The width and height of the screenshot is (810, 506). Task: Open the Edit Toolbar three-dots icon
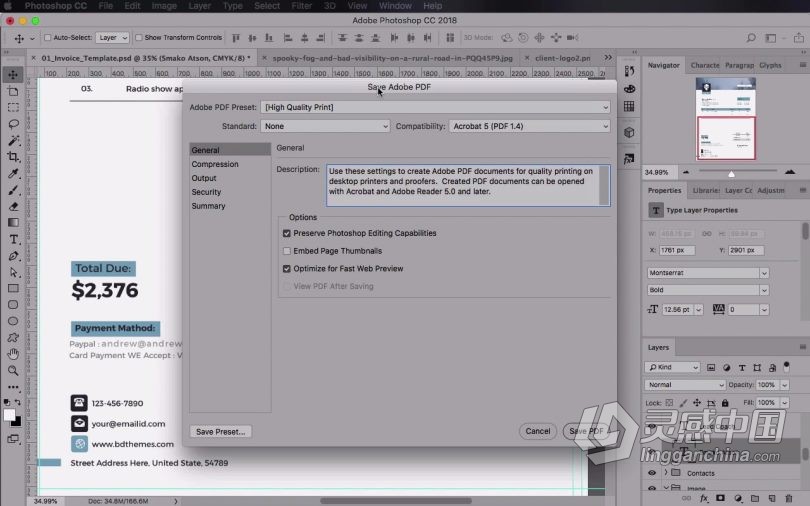(x=13, y=387)
